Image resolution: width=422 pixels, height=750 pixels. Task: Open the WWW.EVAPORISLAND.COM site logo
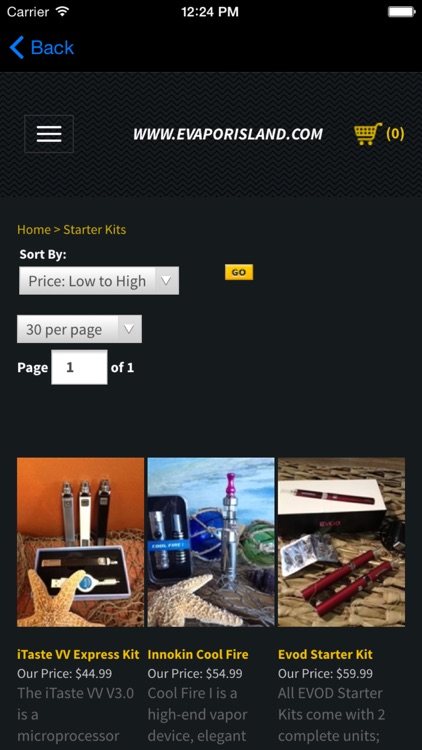228,134
